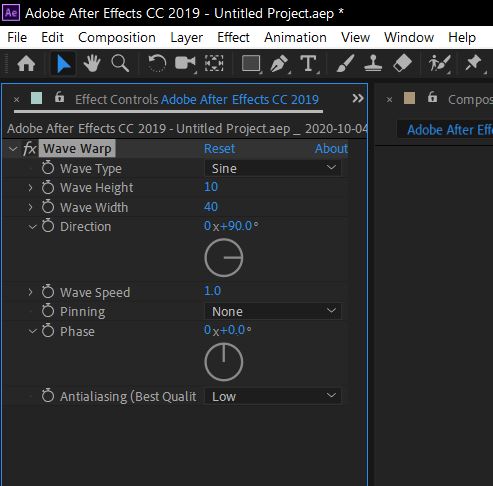
Task: Click the Wave Height value 10
Action: (211, 187)
